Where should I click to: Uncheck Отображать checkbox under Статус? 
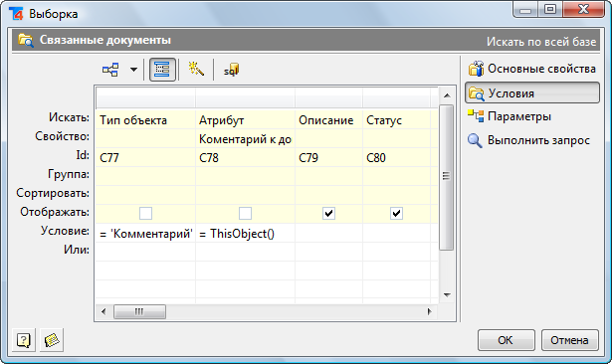(396, 214)
